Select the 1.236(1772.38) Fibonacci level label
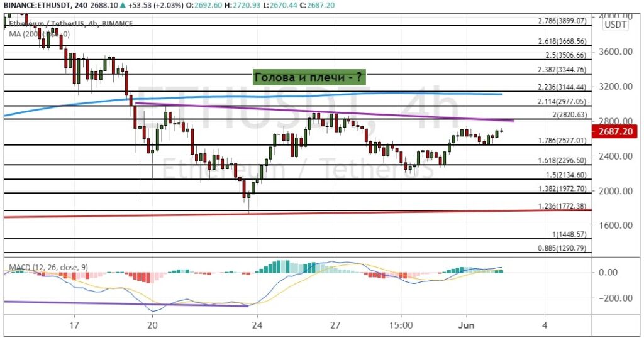 click(562, 206)
